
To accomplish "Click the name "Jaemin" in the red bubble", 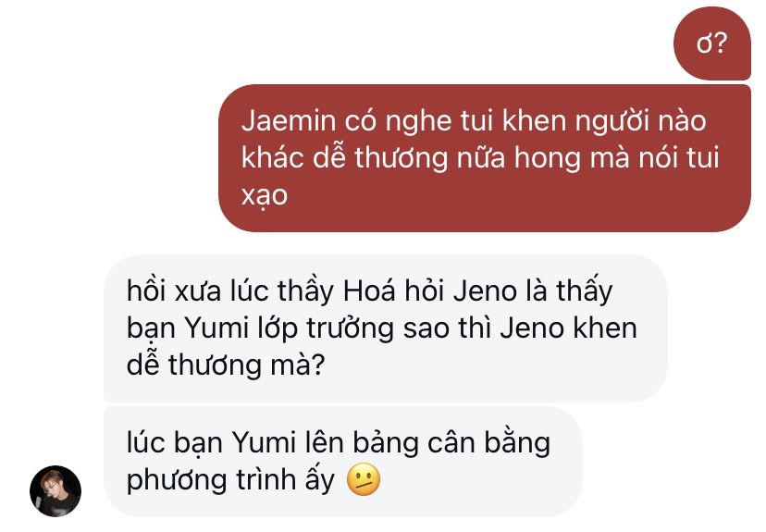I will point(289,120).
